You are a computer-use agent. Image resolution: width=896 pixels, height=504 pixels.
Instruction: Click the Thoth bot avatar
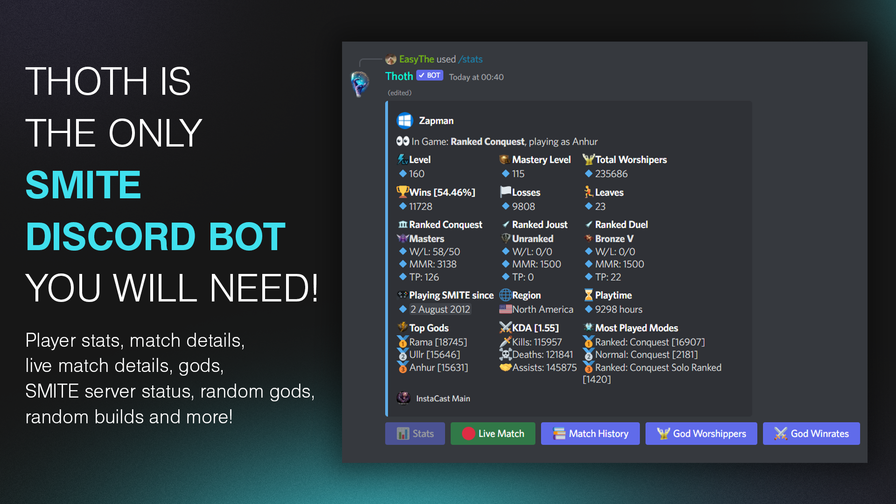[x=361, y=85]
